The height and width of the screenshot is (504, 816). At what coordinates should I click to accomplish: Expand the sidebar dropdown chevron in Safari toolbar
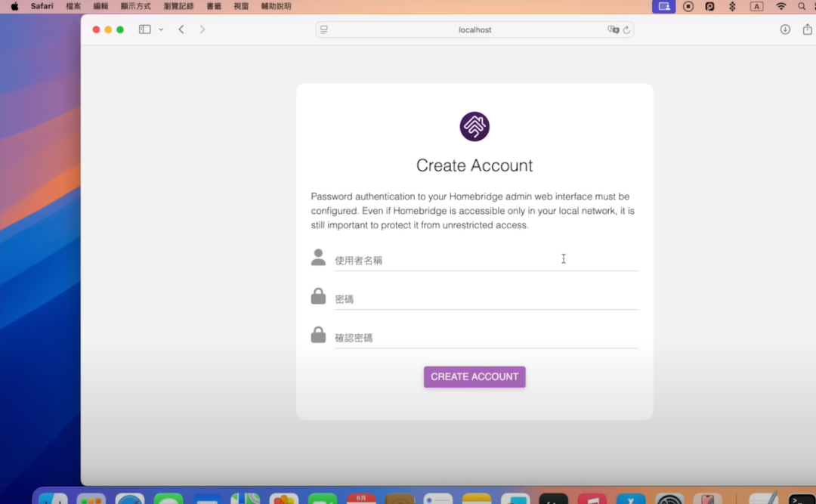click(162, 29)
